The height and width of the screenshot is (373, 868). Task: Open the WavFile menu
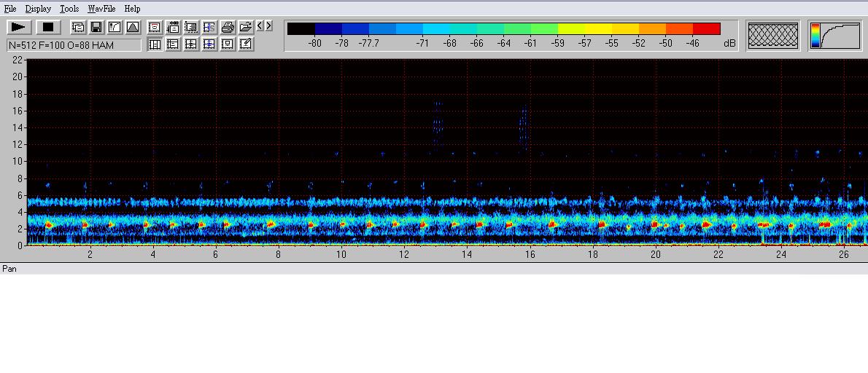(x=101, y=9)
